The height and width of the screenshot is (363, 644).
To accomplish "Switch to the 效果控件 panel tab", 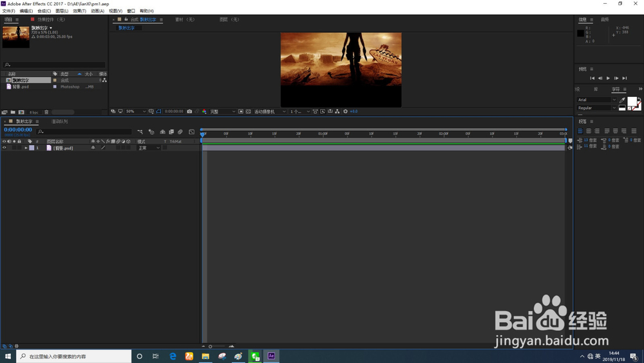I will 51,19.
